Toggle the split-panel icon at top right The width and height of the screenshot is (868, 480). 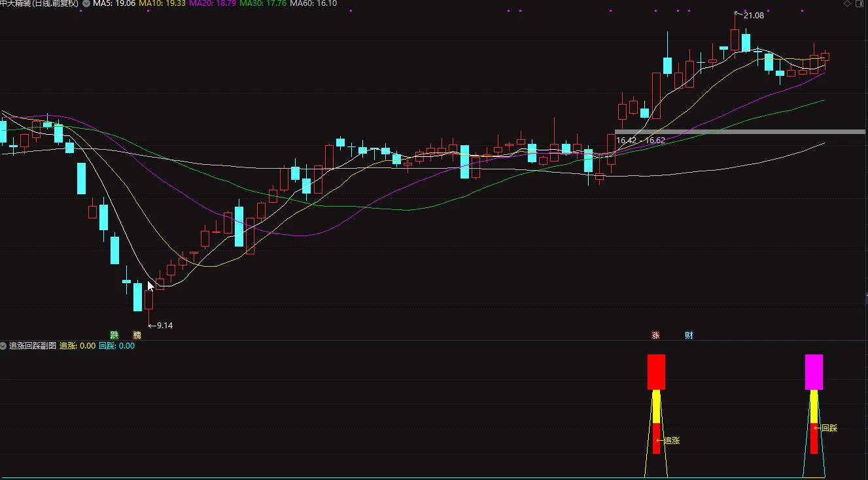click(860, 3)
